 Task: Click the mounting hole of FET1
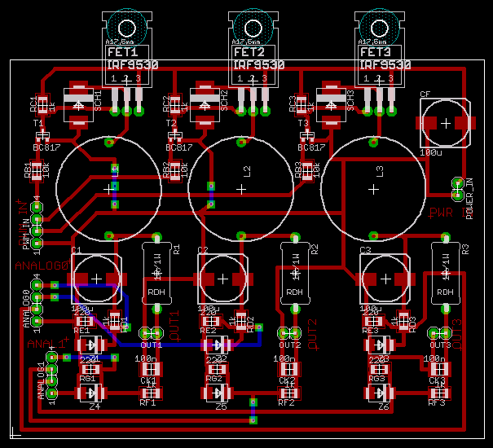[126, 29]
